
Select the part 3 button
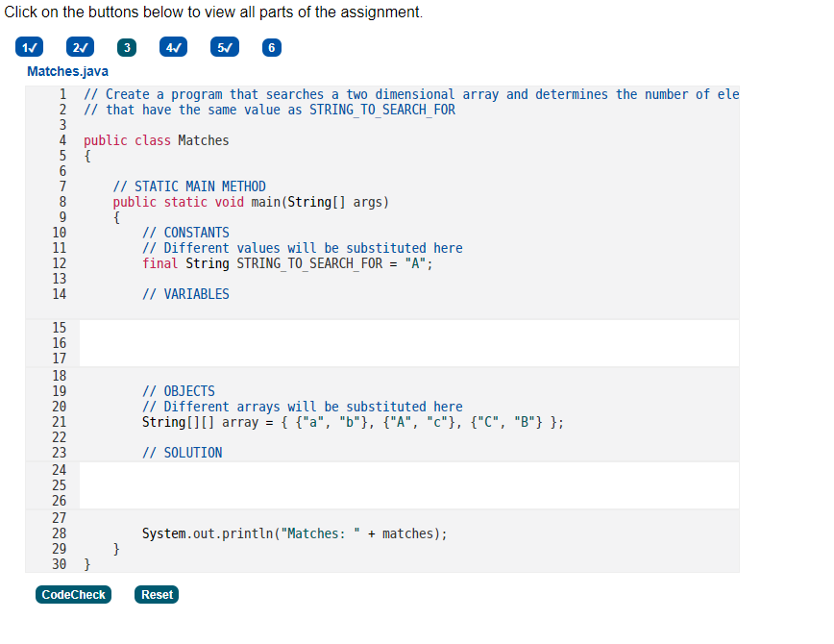pyautogui.click(x=126, y=46)
